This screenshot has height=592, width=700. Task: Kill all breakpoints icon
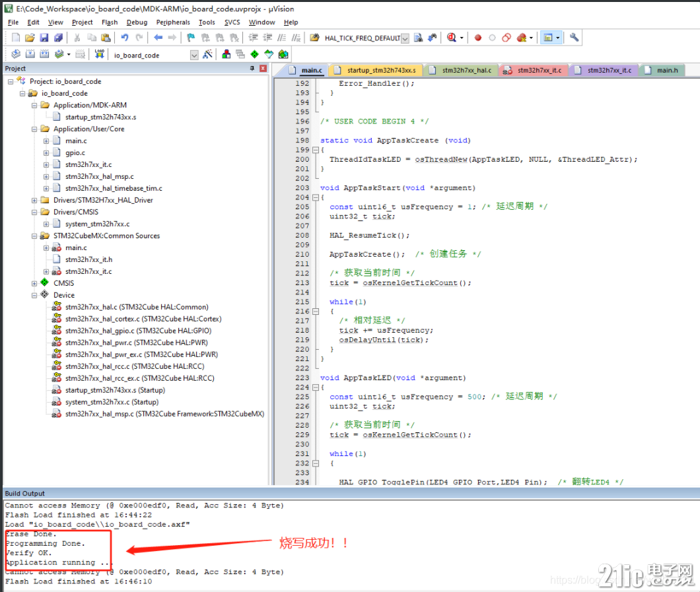click(522, 38)
